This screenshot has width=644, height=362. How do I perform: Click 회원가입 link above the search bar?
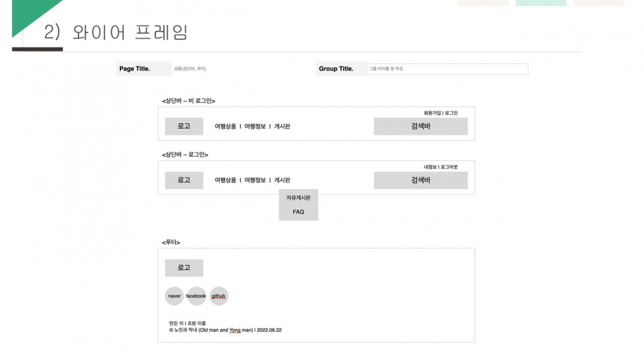coord(432,113)
